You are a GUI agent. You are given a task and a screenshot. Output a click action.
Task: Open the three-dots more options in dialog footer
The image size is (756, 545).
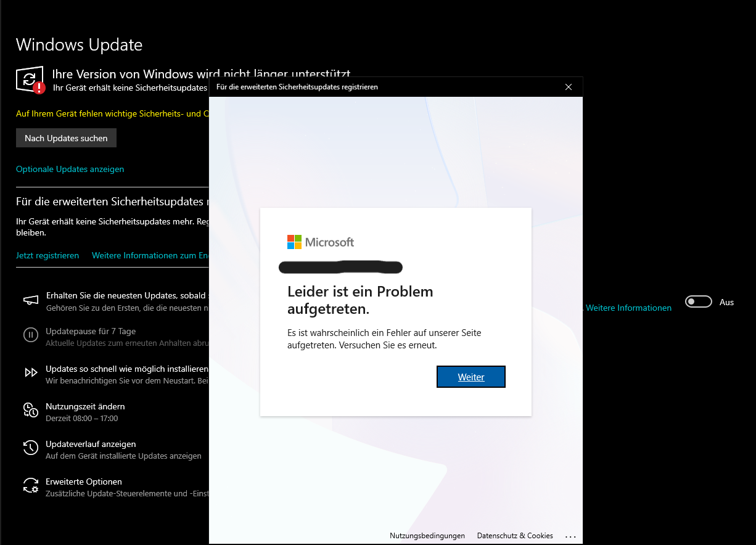coord(570,536)
